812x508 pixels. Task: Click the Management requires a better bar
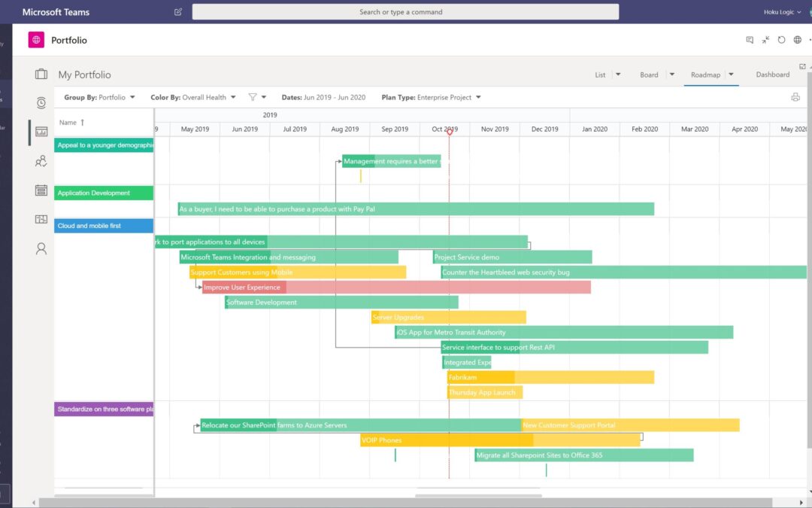(392, 161)
